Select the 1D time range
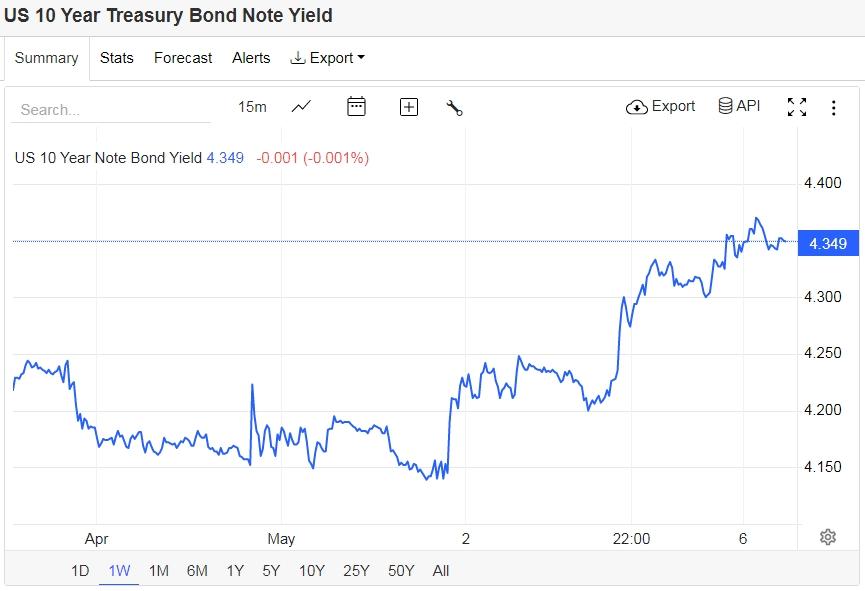 coord(80,571)
